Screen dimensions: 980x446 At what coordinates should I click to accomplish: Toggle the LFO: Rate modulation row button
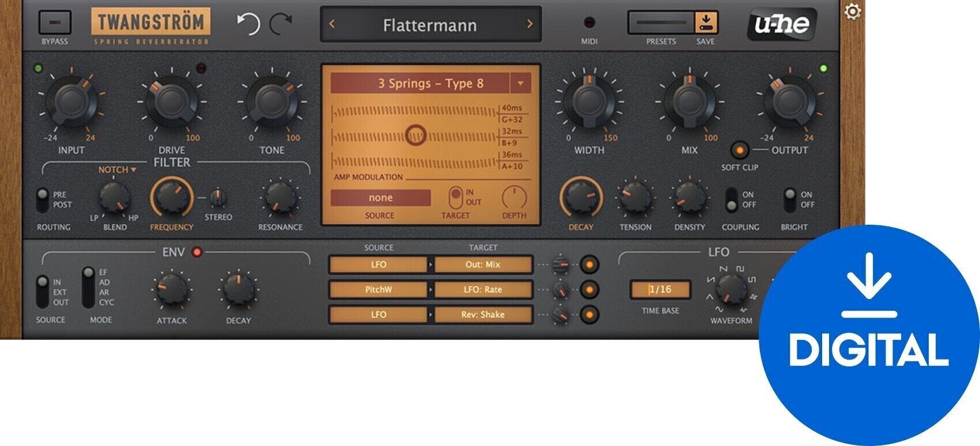589,289
